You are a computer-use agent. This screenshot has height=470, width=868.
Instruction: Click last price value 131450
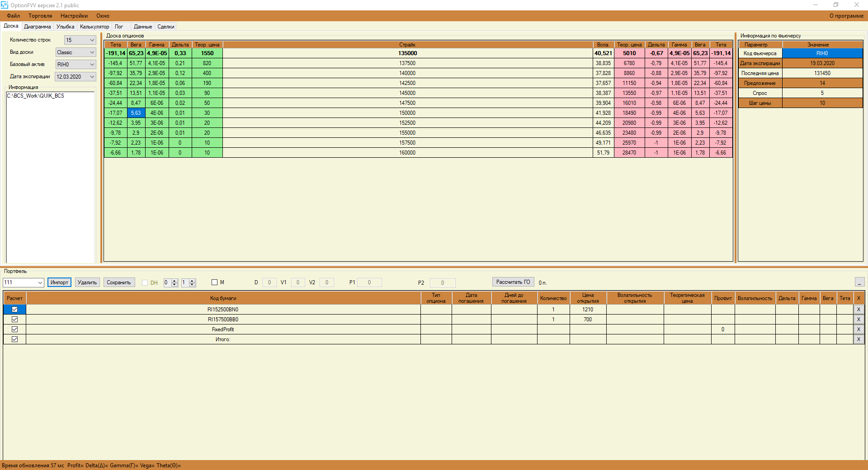822,73
